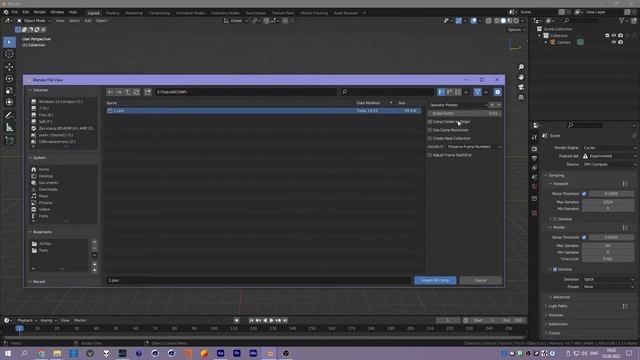Screen dimensions: 640x360
Task: Enable Create New Collection checkbox
Action: (429, 138)
